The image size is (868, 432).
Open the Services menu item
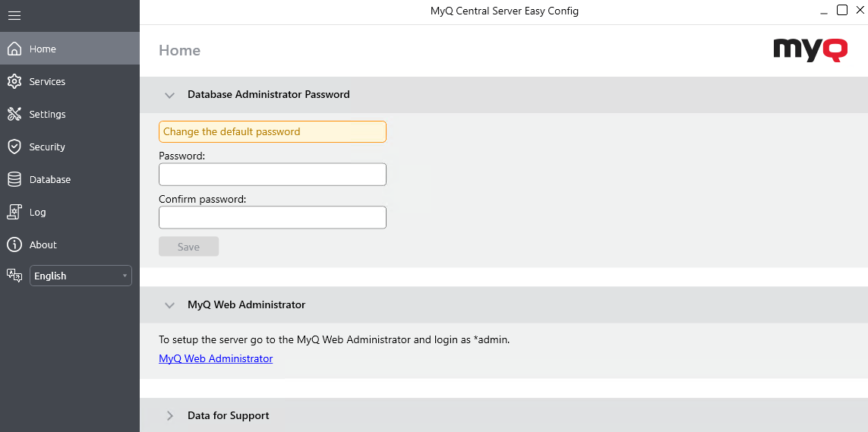(47, 81)
